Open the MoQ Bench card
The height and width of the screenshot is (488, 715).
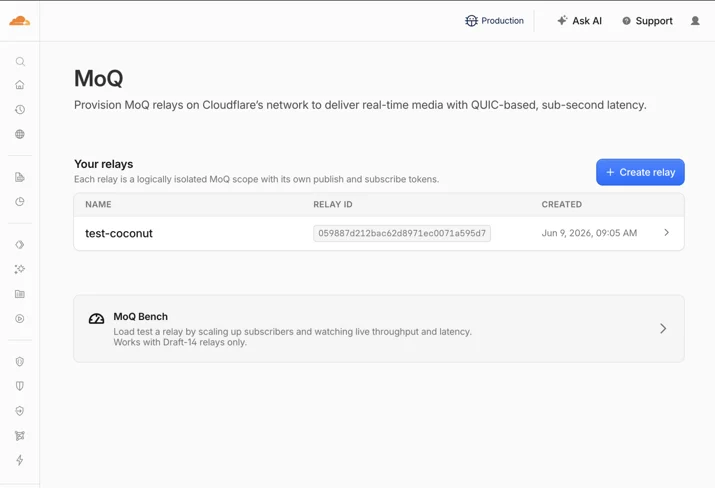pos(378,329)
